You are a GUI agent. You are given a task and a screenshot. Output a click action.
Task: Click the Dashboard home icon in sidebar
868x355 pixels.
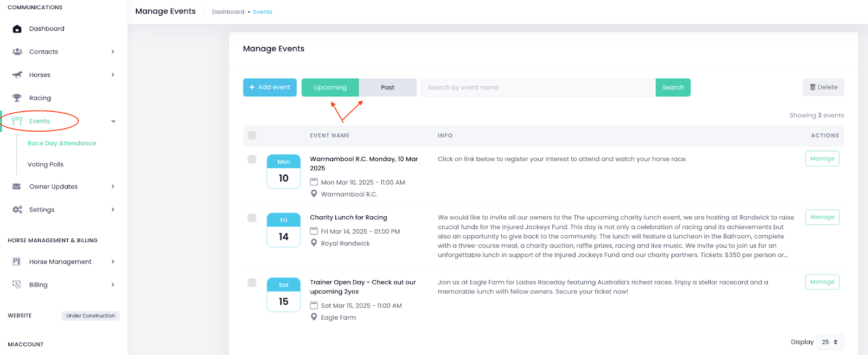17,29
